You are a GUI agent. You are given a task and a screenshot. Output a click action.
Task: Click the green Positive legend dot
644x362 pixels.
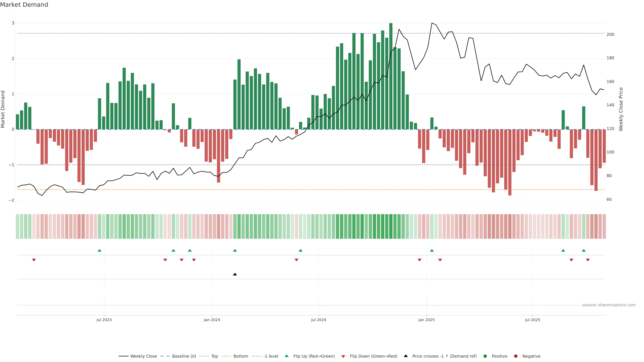(485, 356)
